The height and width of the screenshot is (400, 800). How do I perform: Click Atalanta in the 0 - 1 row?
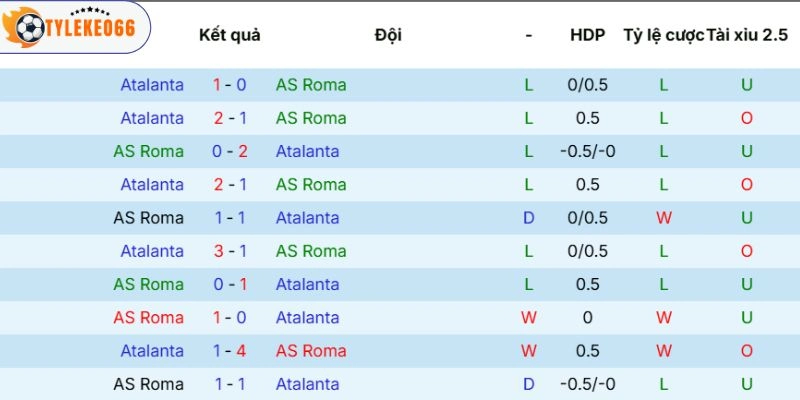coord(307,284)
